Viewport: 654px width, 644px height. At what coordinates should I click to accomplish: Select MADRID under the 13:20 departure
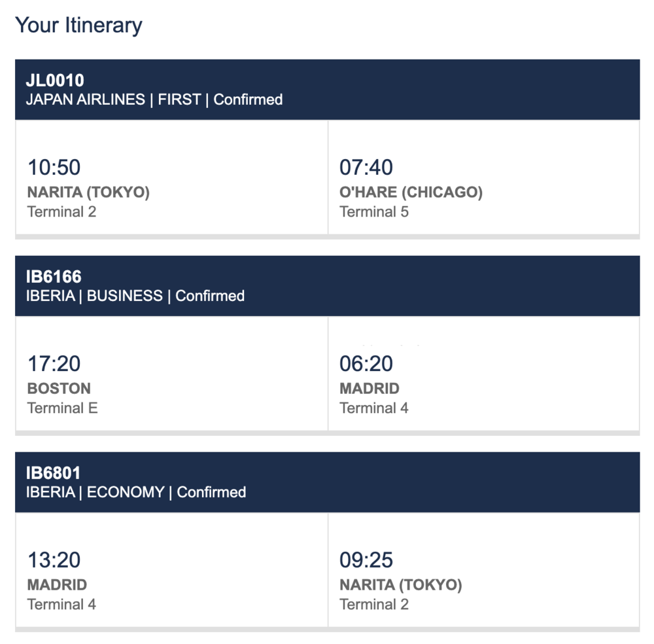click(x=57, y=584)
